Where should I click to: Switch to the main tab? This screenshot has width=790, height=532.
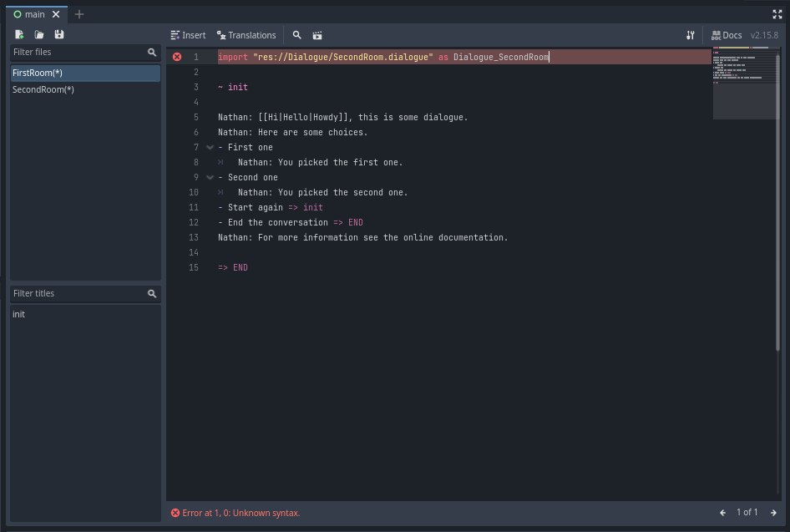click(x=33, y=13)
